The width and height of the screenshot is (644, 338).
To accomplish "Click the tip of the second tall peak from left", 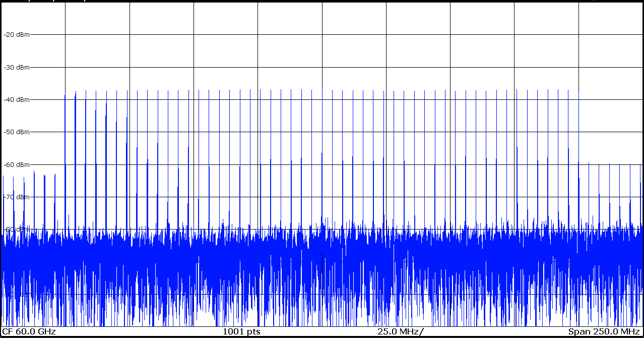I will 76,92.
